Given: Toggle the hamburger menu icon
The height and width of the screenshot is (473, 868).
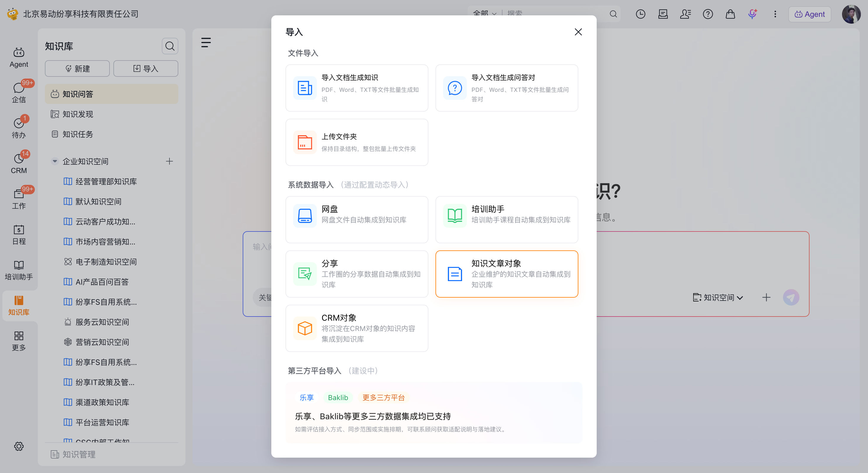Looking at the screenshot, I should click(x=206, y=43).
